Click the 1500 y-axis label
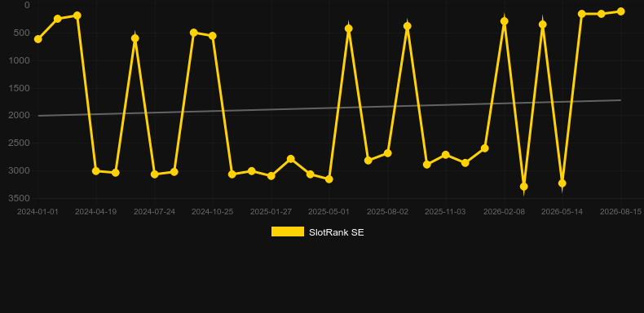This screenshot has width=644, height=313. (x=20, y=88)
